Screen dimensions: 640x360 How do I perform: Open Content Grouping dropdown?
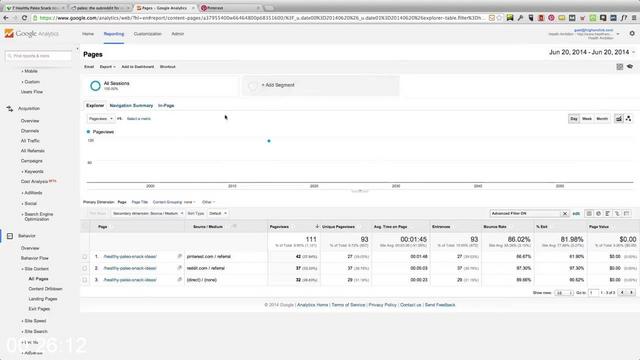click(x=174, y=202)
